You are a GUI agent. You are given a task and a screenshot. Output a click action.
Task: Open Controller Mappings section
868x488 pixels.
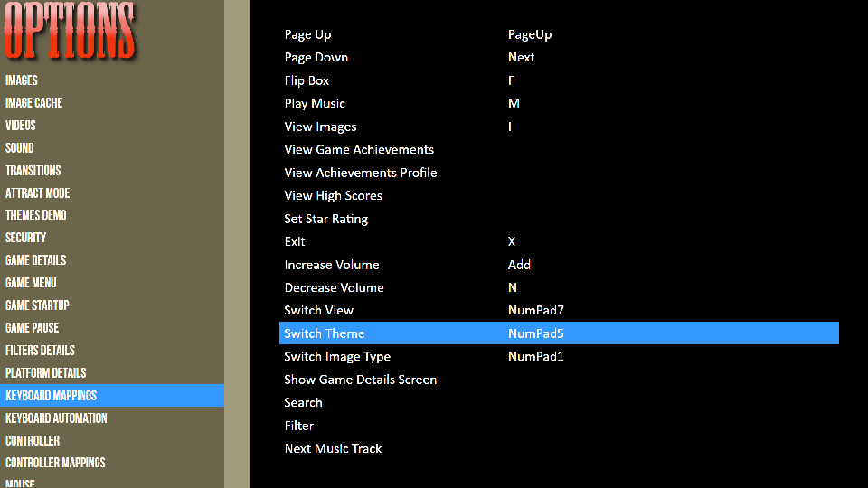(55, 463)
